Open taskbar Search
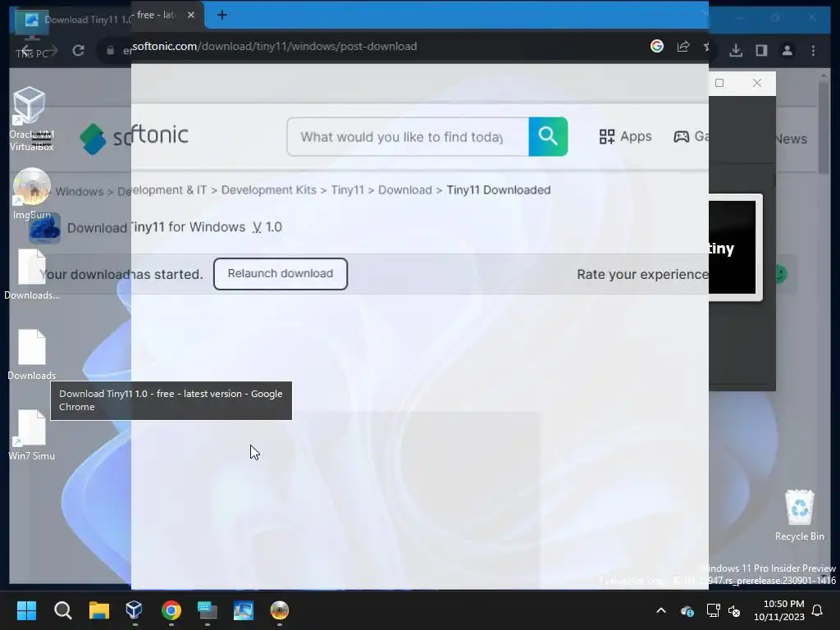 [x=62, y=610]
